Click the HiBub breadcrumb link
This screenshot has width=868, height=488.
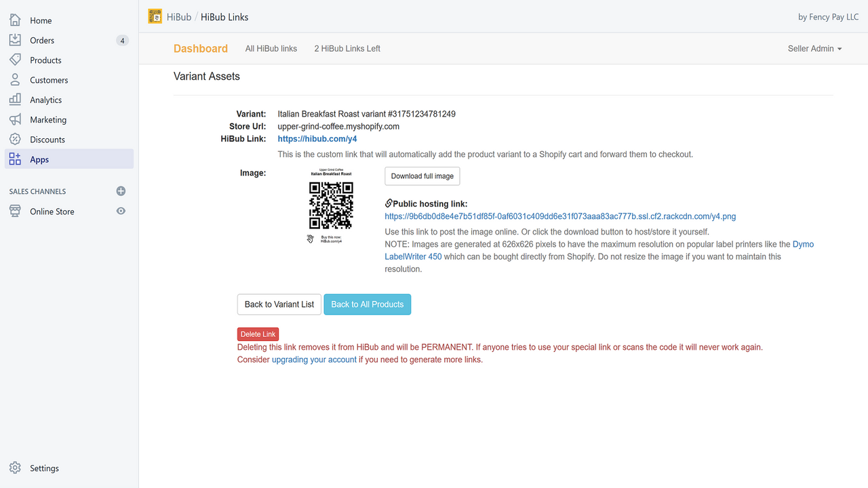[x=179, y=17]
